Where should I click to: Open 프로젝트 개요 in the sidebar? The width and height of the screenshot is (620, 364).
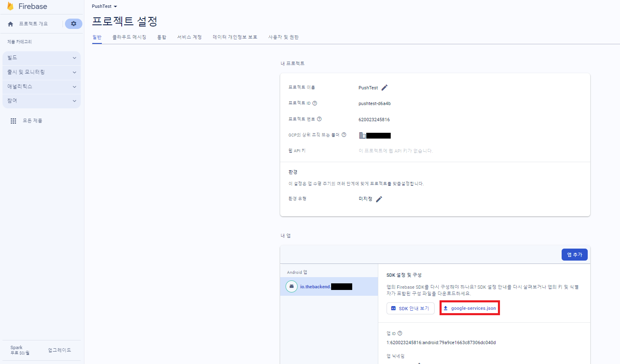tap(34, 24)
